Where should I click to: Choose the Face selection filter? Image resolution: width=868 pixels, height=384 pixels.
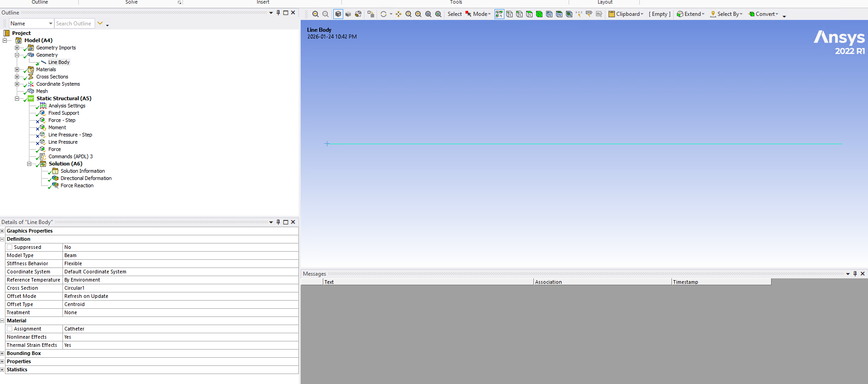pyautogui.click(x=529, y=14)
